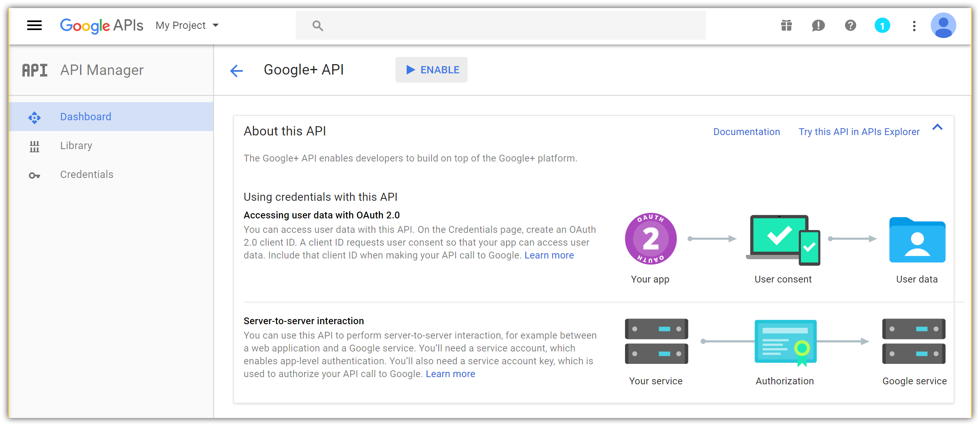Click Accessing user data with OAuth 2.0
Image resolution: width=980 pixels, height=426 pixels.
tap(322, 215)
